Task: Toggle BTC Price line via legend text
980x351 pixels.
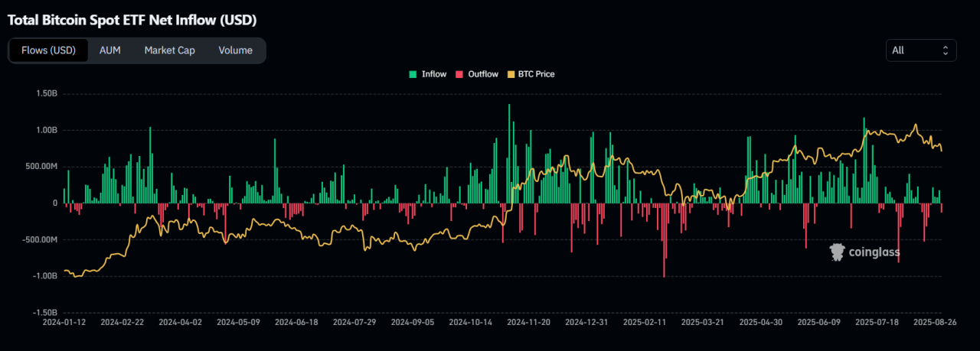Action: [x=536, y=74]
